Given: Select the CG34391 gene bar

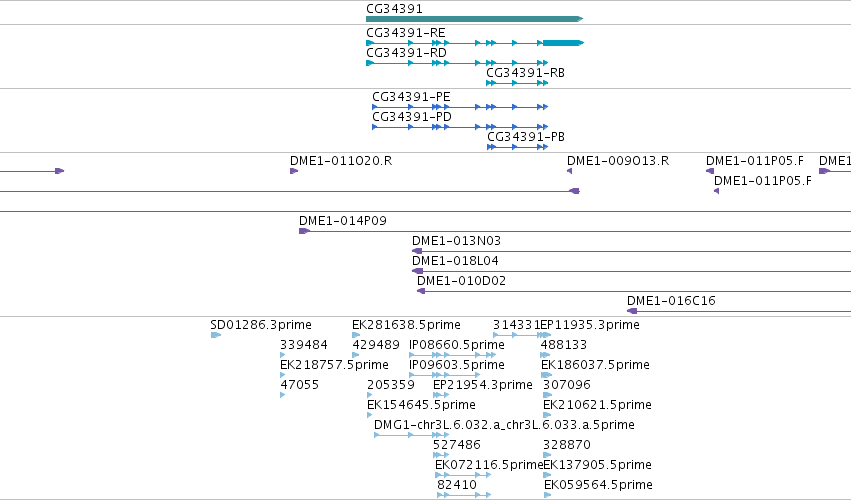Looking at the screenshot, I should 474,19.
